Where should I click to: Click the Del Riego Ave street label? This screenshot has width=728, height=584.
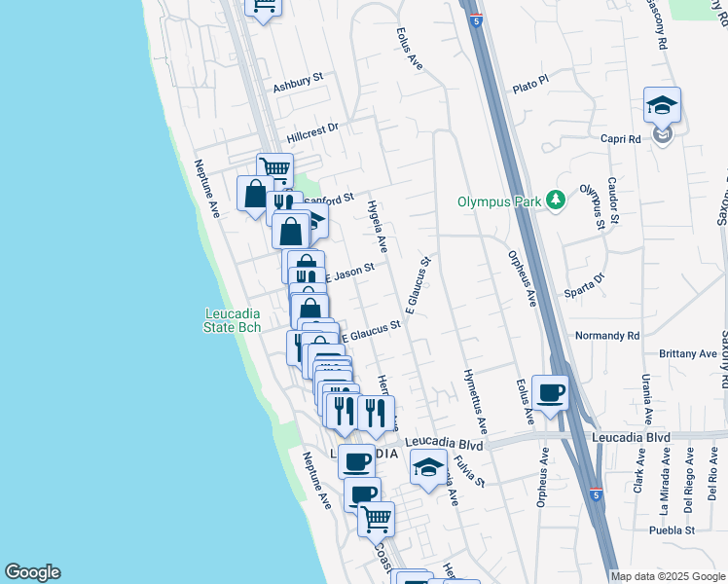tap(688, 480)
